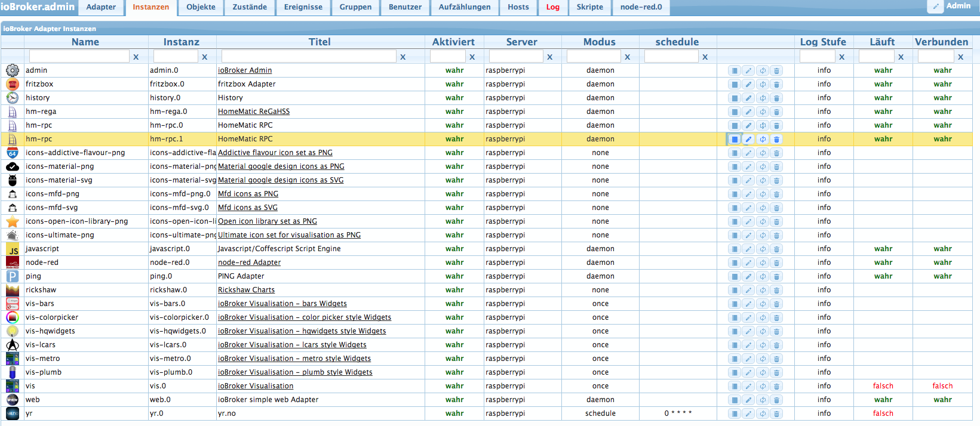
Task: Sort by the Log Stufe column header
Action: pos(823,42)
